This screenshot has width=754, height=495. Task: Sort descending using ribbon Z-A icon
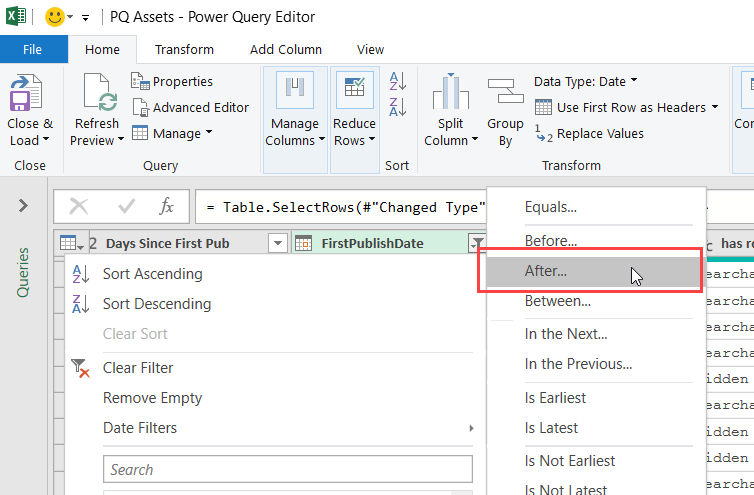point(398,107)
